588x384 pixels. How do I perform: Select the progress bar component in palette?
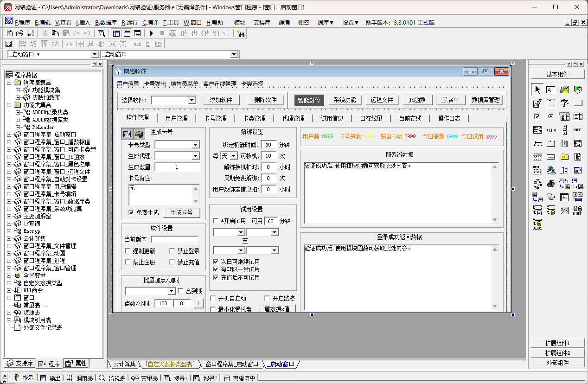point(578,130)
